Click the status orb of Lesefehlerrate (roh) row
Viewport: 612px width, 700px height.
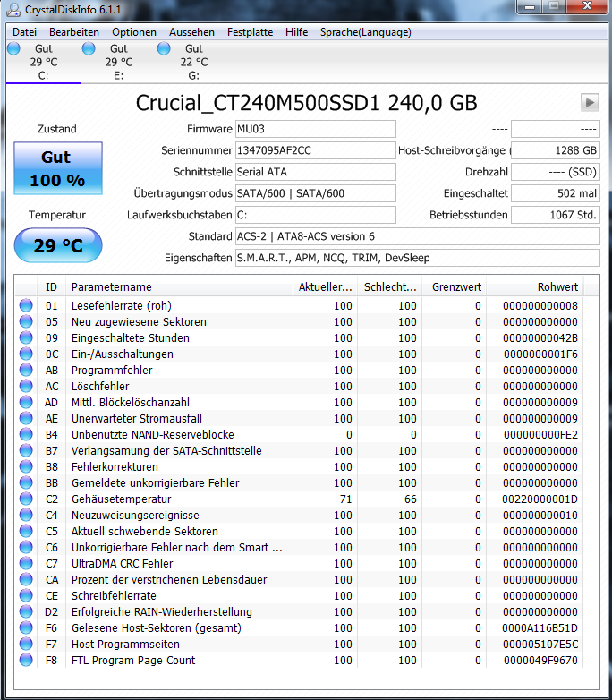[x=26, y=305]
